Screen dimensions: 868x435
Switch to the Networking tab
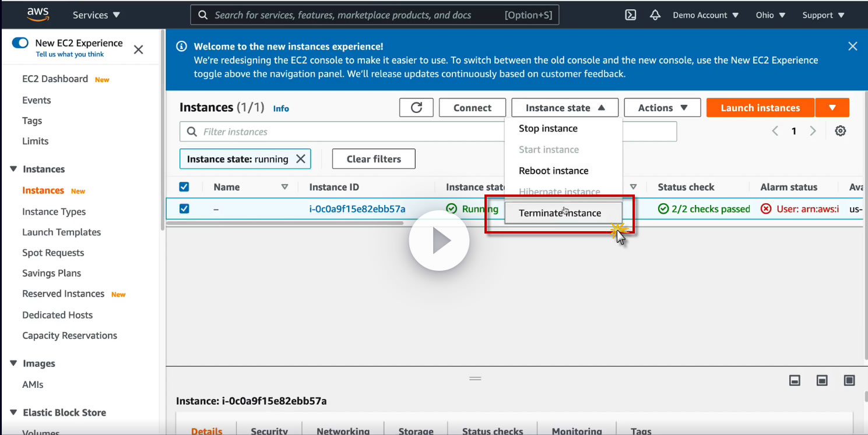pos(343,430)
